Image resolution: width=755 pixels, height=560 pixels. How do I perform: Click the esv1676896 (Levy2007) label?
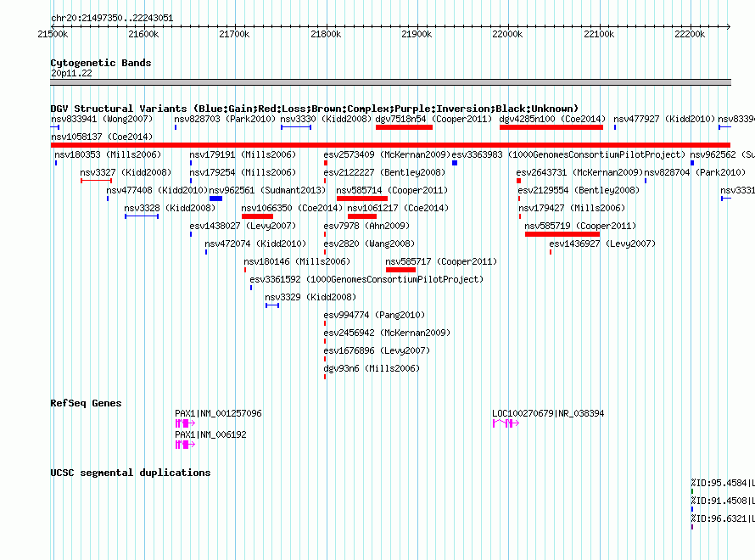(377, 350)
